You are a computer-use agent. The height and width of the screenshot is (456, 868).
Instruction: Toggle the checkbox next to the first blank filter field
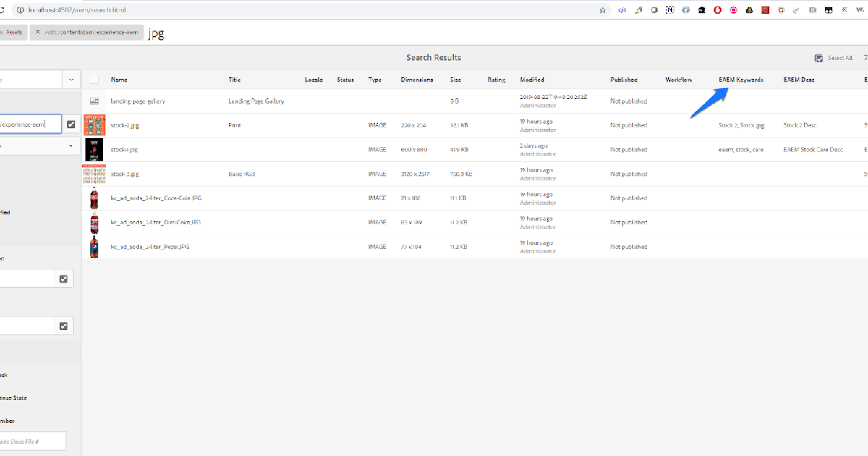63,278
